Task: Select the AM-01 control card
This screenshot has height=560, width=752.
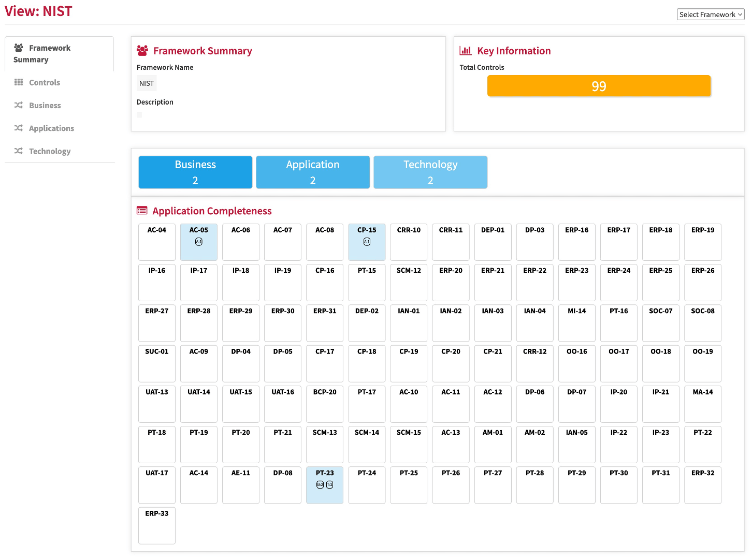Action: [493, 445]
